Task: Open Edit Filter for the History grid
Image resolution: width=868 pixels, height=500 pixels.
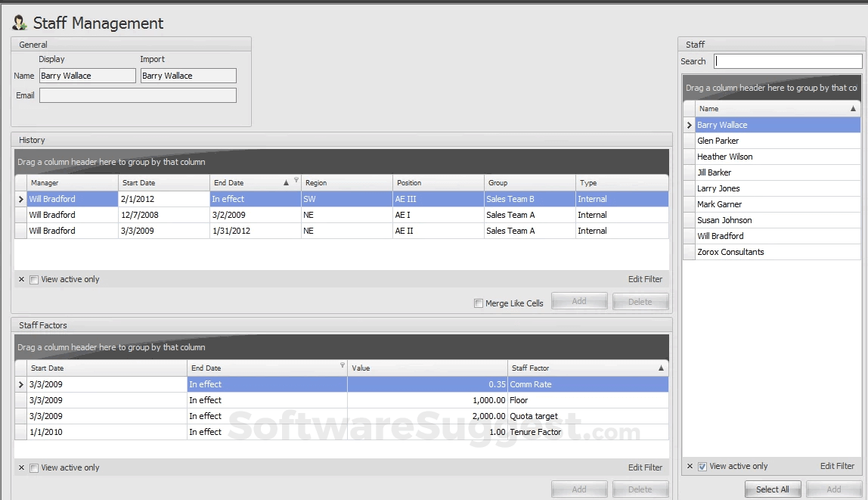Action: pyautogui.click(x=644, y=279)
